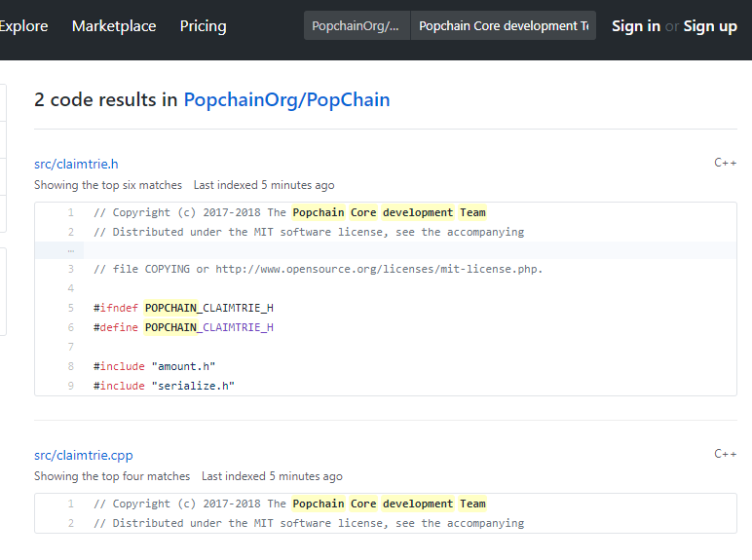752x560 pixels.
Task: Click the #include "serialize.h" line
Action: [164, 386]
